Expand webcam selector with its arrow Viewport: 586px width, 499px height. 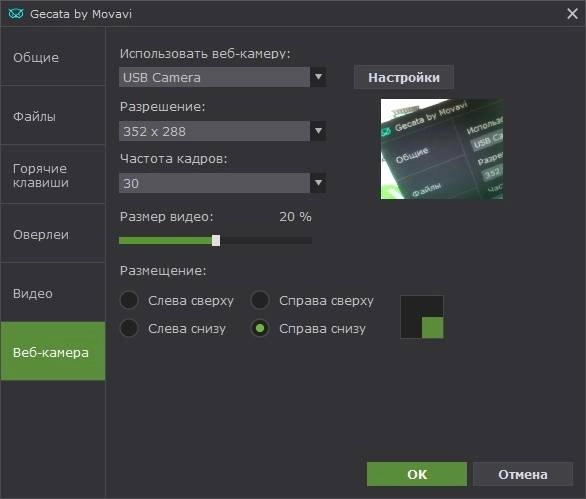[318, 77]
